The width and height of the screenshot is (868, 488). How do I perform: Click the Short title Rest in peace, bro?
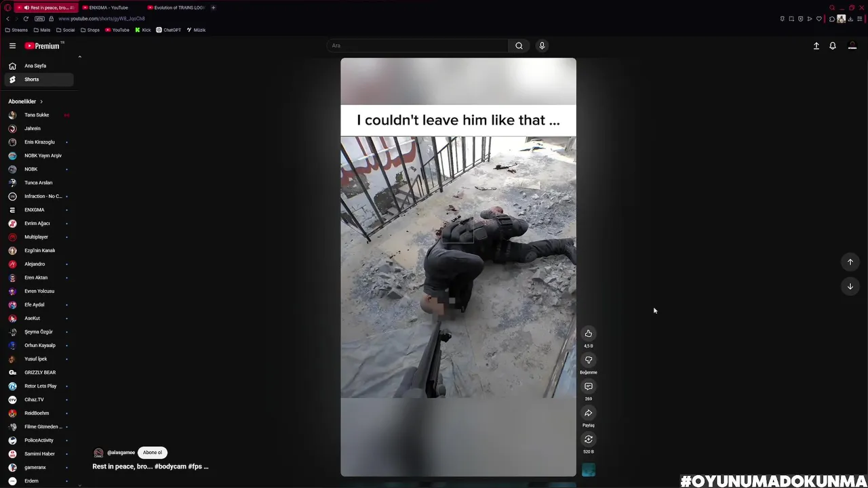(x=151, y=466)
